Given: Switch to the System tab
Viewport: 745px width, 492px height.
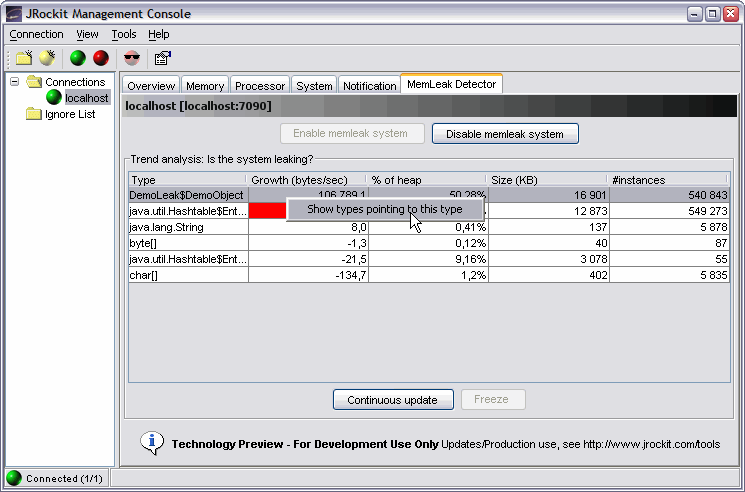Looking at the screenshot, I should [314, 85].
